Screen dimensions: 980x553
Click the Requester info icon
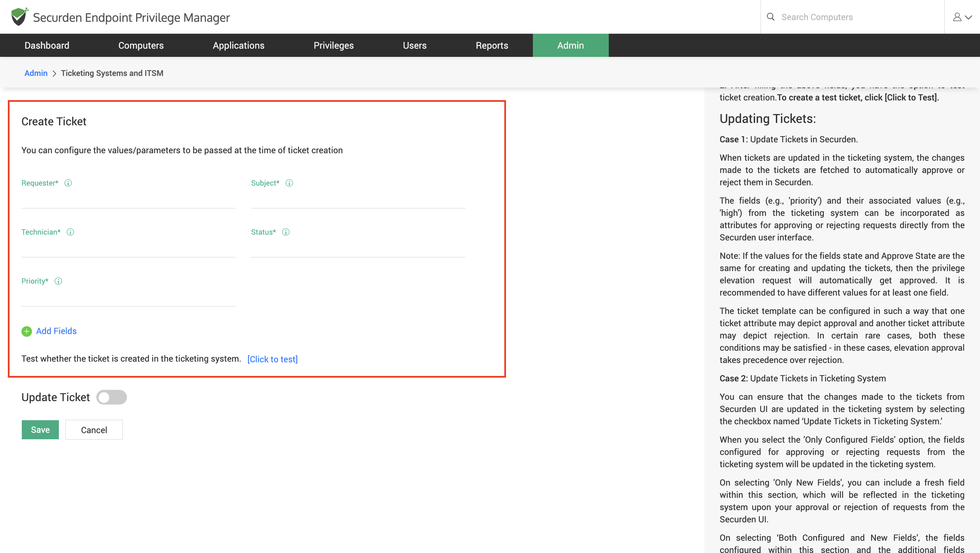[x=68, y=183]
